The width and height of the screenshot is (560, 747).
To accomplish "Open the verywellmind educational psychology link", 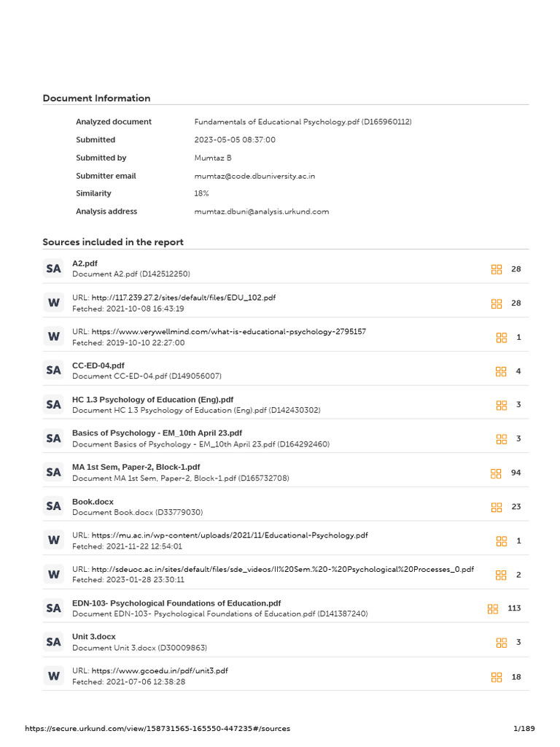I will click(x=228, y=332).
